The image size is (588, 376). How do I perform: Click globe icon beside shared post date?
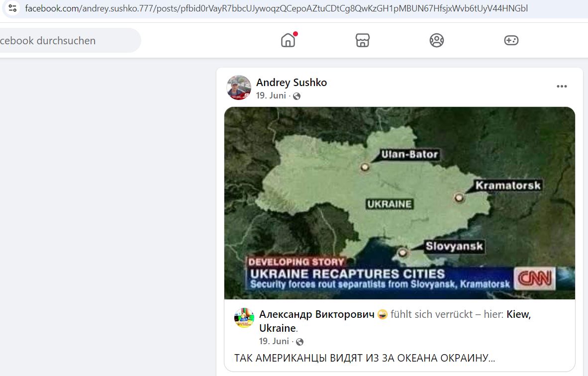(299, 342)
